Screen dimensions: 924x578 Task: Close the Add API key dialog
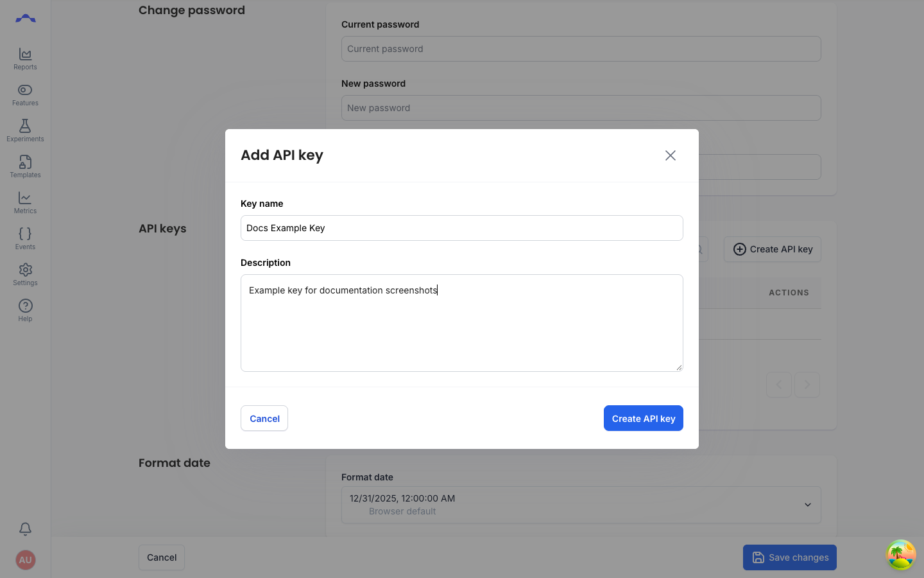pos(671,155)
